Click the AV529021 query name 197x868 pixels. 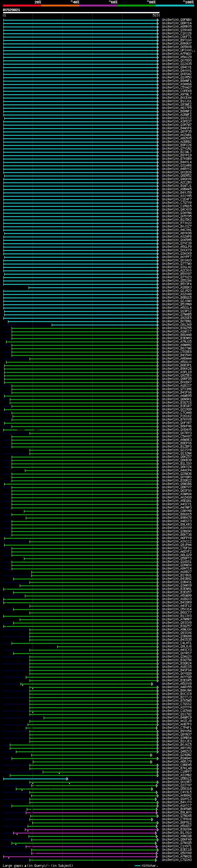11,10
